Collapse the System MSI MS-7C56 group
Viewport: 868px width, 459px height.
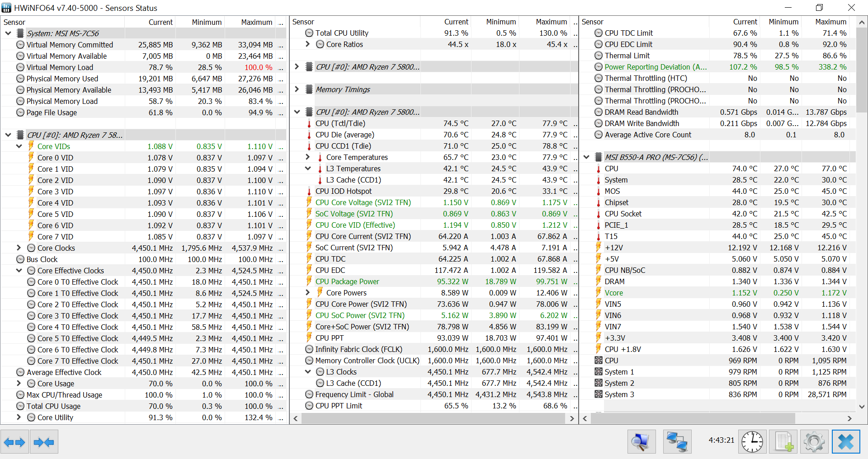(8, 33)
